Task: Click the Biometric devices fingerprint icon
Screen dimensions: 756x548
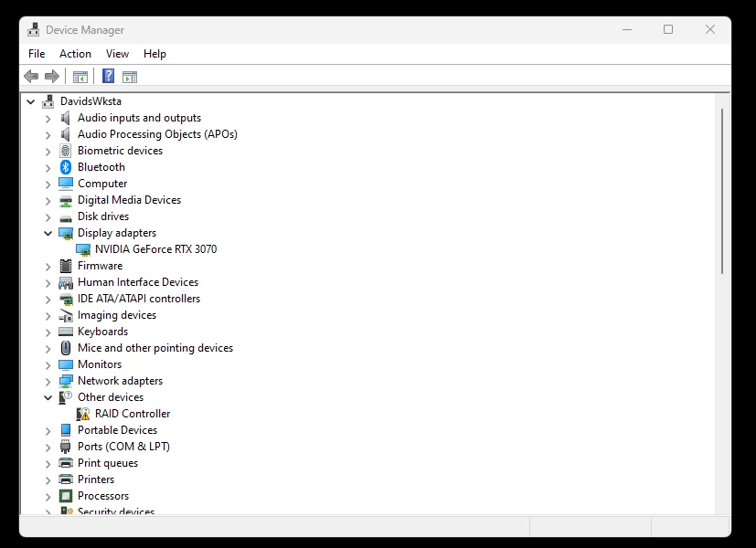Action: [66, 151]
